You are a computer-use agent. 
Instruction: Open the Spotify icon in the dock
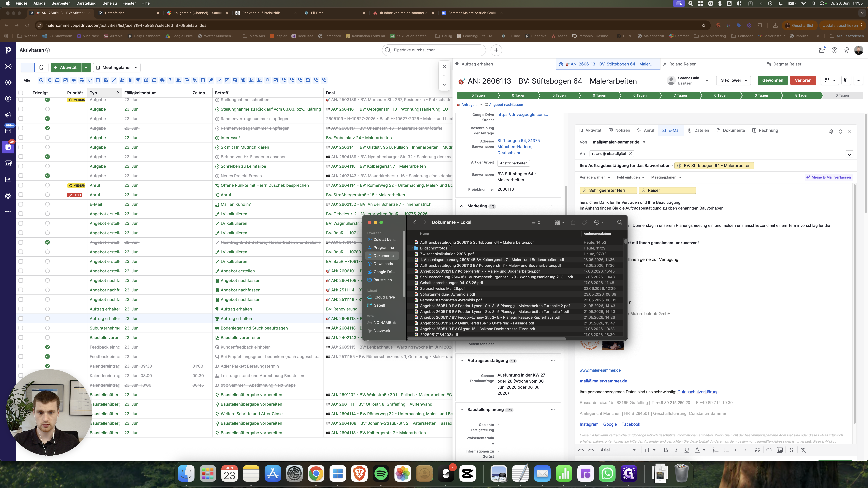coord(381,474)
